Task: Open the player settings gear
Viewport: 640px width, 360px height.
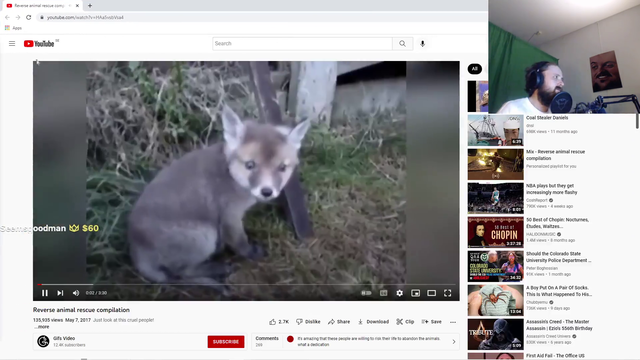Action: click(x=399, y=293)
